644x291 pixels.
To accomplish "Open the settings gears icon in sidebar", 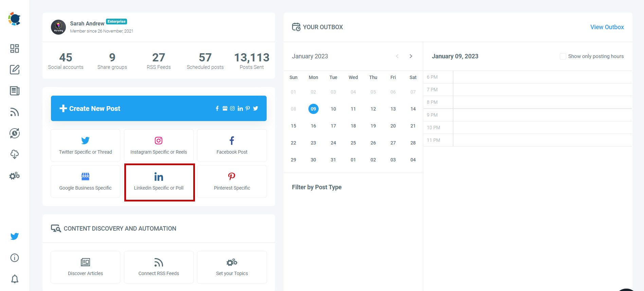I will coord(15,176).
